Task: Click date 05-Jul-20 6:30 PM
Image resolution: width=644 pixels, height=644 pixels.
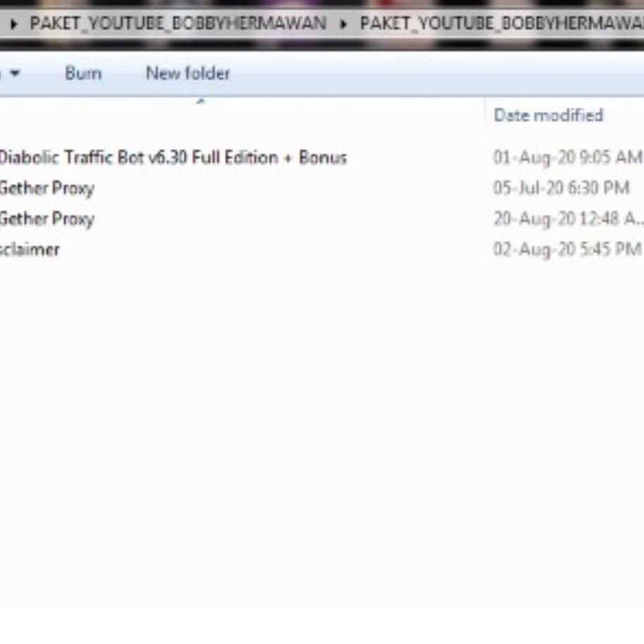Action: [x=561, y=188]
